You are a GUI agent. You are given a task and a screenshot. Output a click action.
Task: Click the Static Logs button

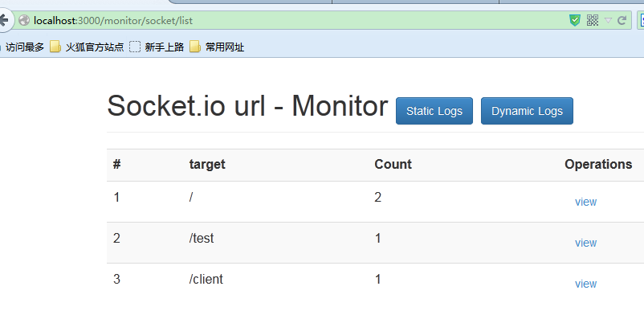coord(434,111)
